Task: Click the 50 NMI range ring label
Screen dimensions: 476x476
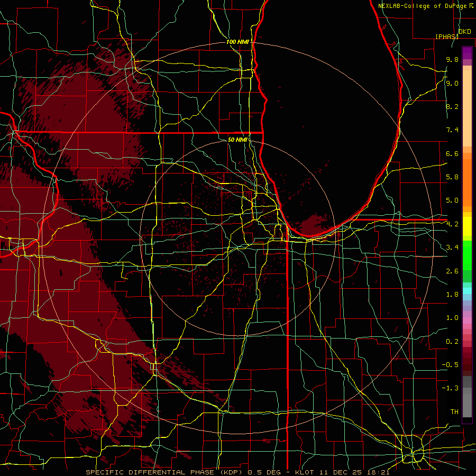Action: coord(237,140)
